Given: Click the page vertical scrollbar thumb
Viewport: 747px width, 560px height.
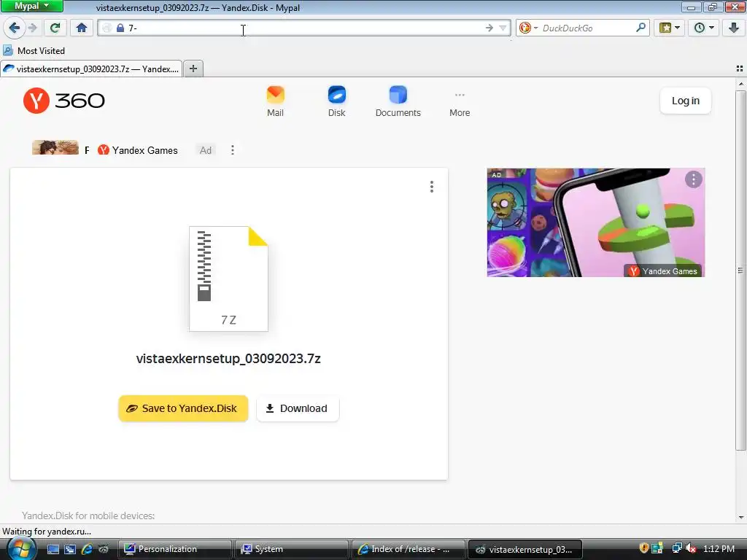Looking at the screenshot, I should (741, 270).
